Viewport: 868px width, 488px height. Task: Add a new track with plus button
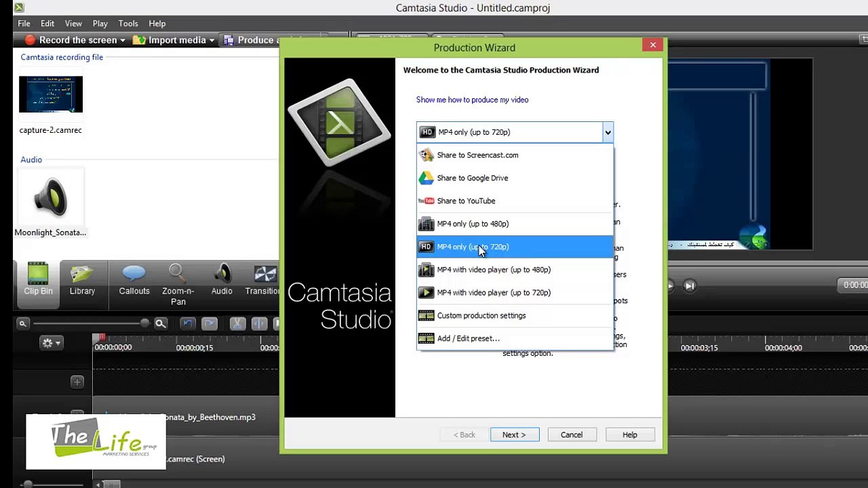pos(77,382)
